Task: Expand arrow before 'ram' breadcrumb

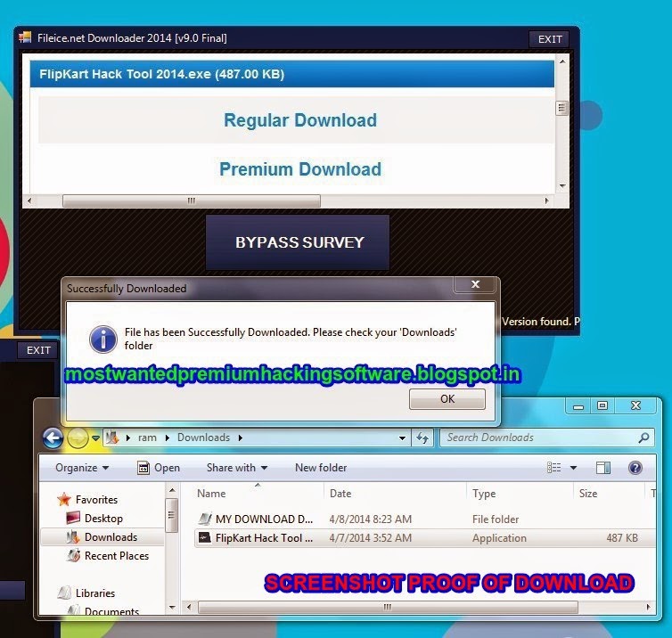Action: tap(128, 438)
